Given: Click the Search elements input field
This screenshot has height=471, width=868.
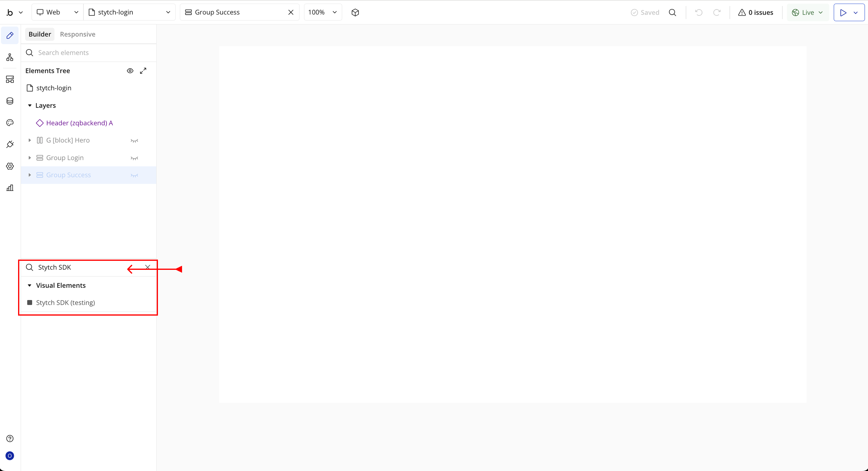Looking at the screenshot, I should 91,53.
